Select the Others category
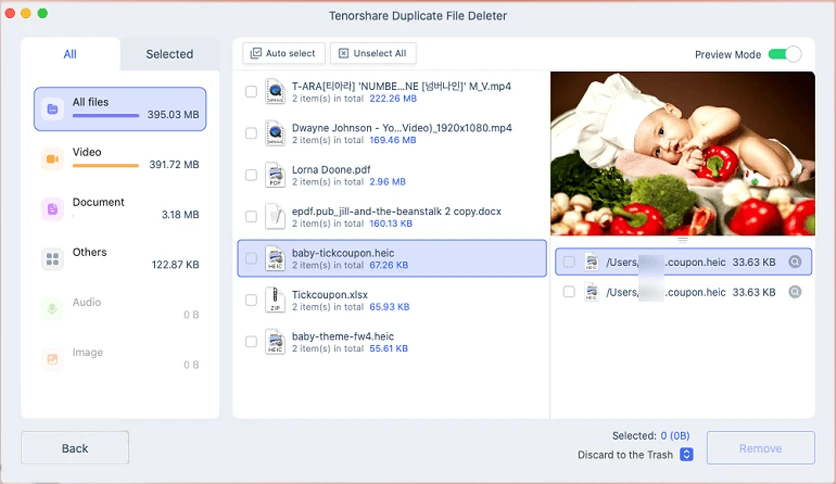 coord(120,259)
